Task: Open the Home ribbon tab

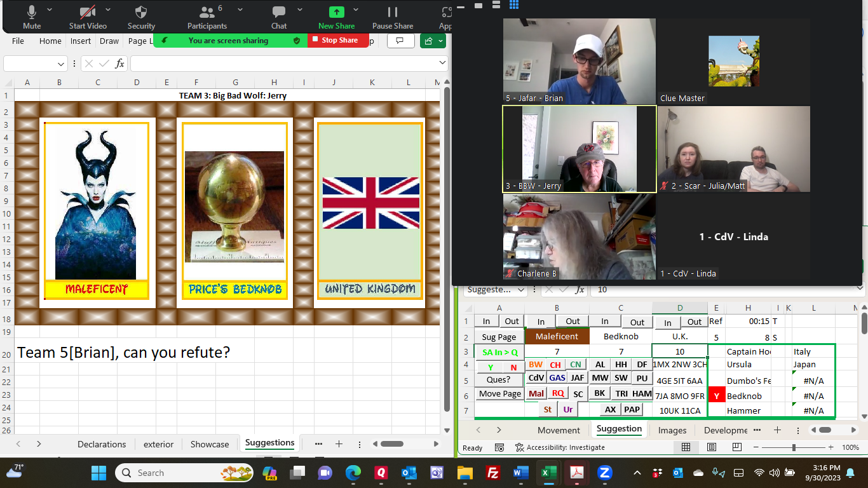Action: tap(50, 41)
